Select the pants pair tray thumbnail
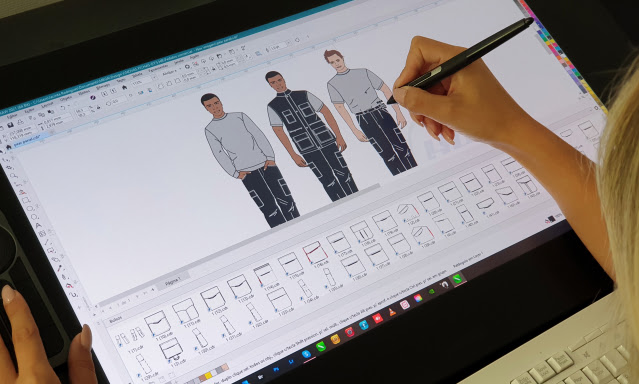The width and height of the screenshot is (639, 384). 129,337
